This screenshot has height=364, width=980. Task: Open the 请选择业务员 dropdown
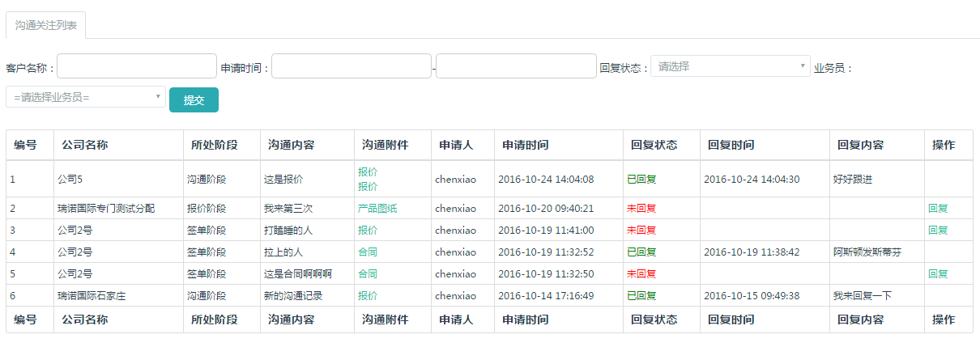(86, 97)
